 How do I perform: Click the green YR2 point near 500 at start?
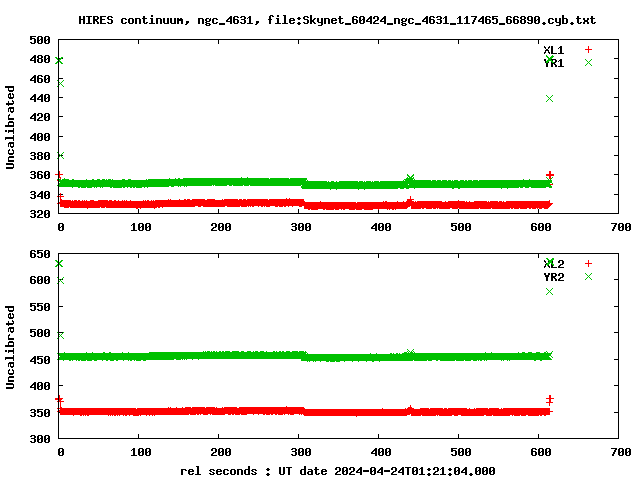tap(60, 336)
